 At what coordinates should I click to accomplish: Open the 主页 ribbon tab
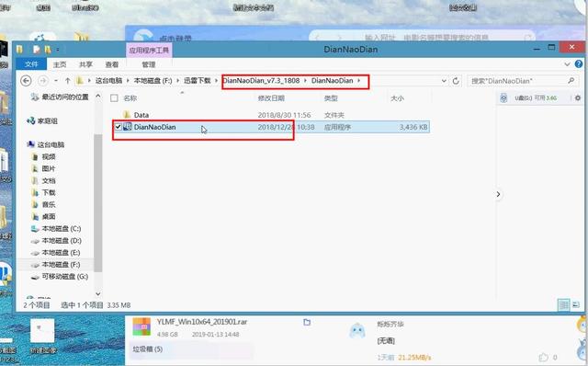(x=60, y=64)
